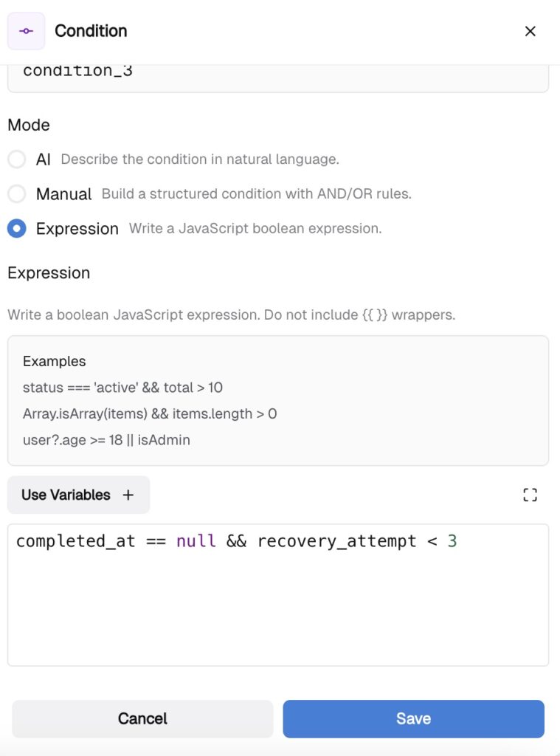Save the condition

tap(413, 718)
